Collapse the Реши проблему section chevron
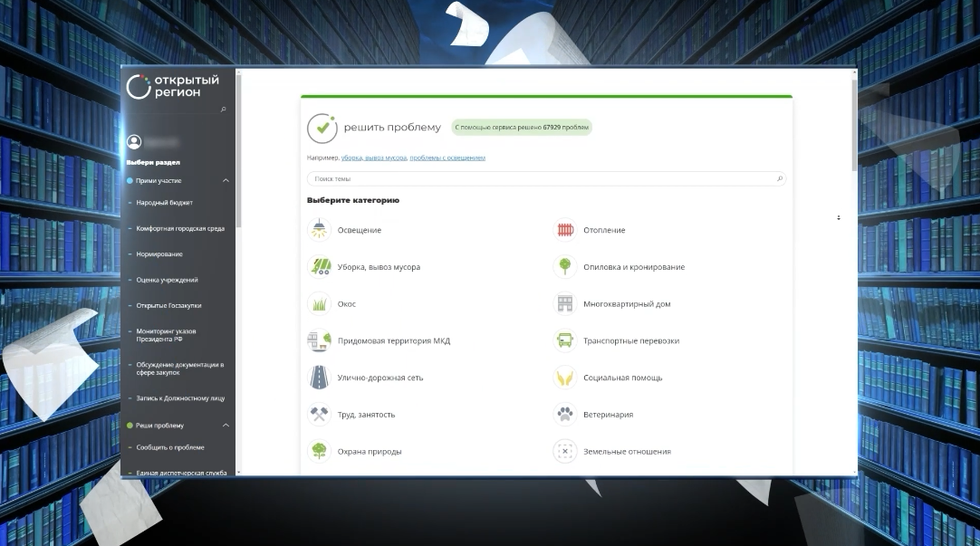Screen dimensions: 980x546 tap(226, 426)
